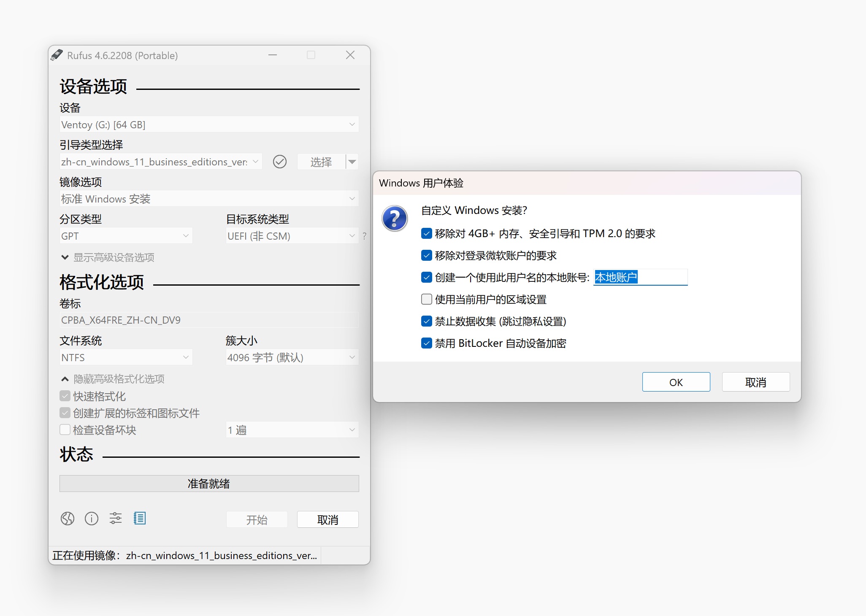Viewport: 866px width, 616px height.
Task: Uncheck remove 4GB+ RAM and TPM 2.0 requirement
Action: pos(427,233)
